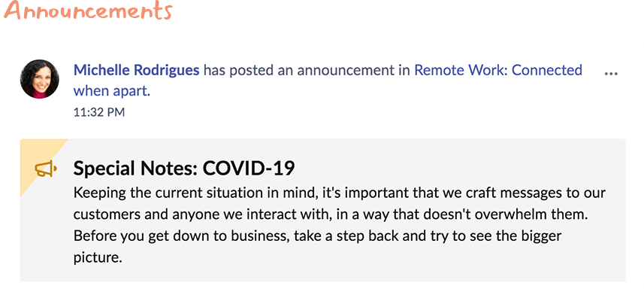The height and width of the screenshot is (295, 644).
Task: Click the 'when apart.' link text
Action: tap(112, 90)
